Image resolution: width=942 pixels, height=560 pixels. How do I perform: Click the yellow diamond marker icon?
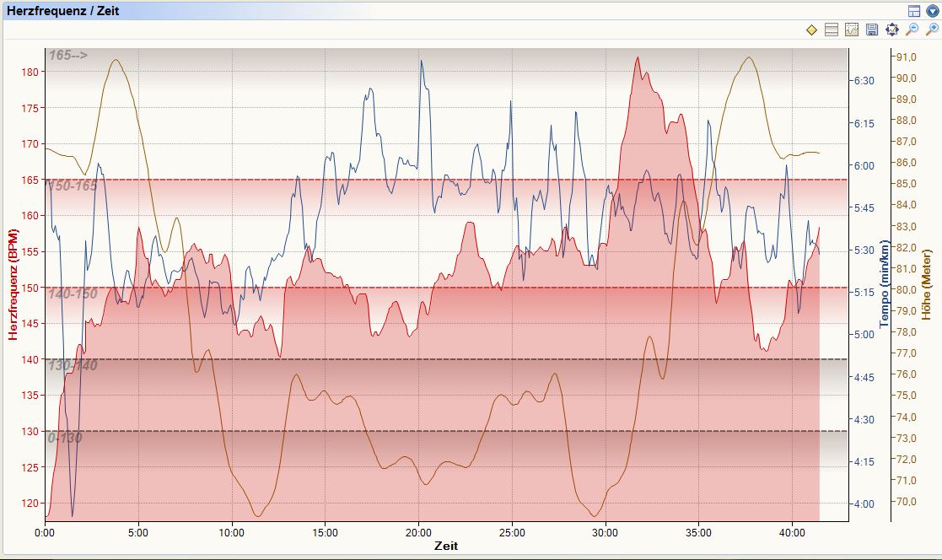811,30
